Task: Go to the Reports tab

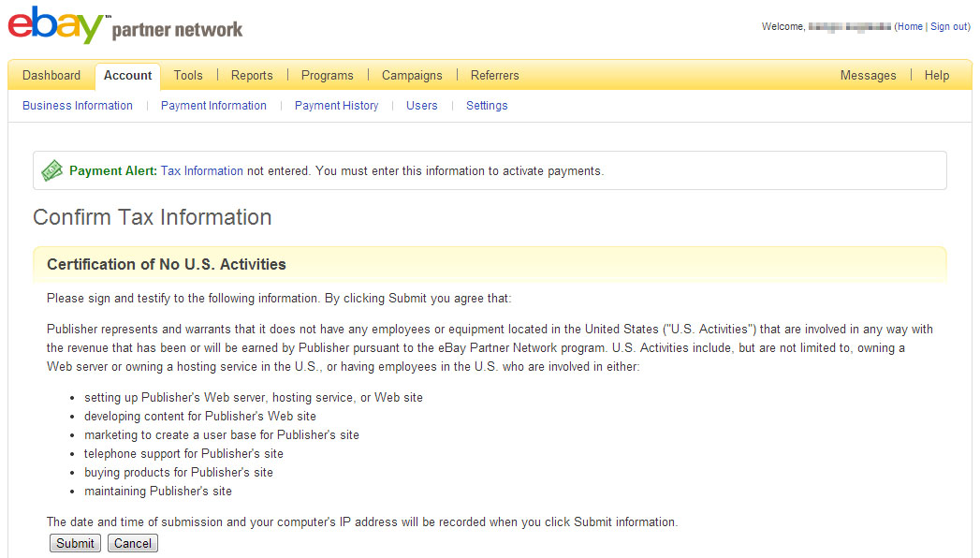Action: (x=252, y=76)
